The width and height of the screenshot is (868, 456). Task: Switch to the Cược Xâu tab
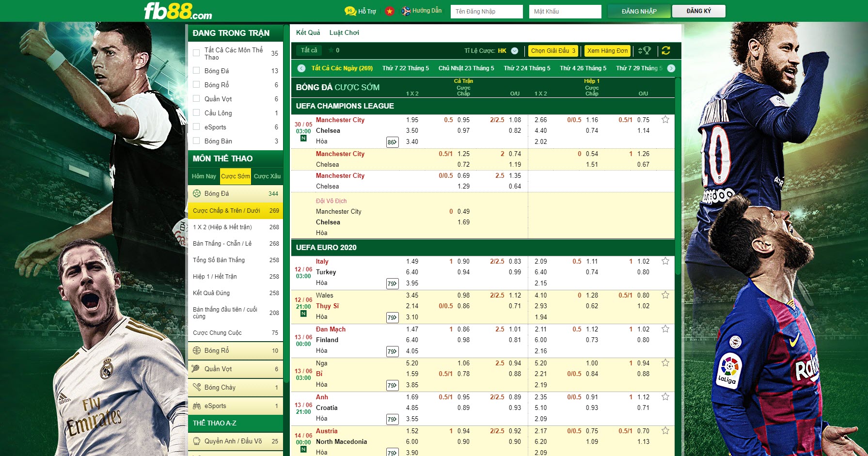(x=267, y=176)
